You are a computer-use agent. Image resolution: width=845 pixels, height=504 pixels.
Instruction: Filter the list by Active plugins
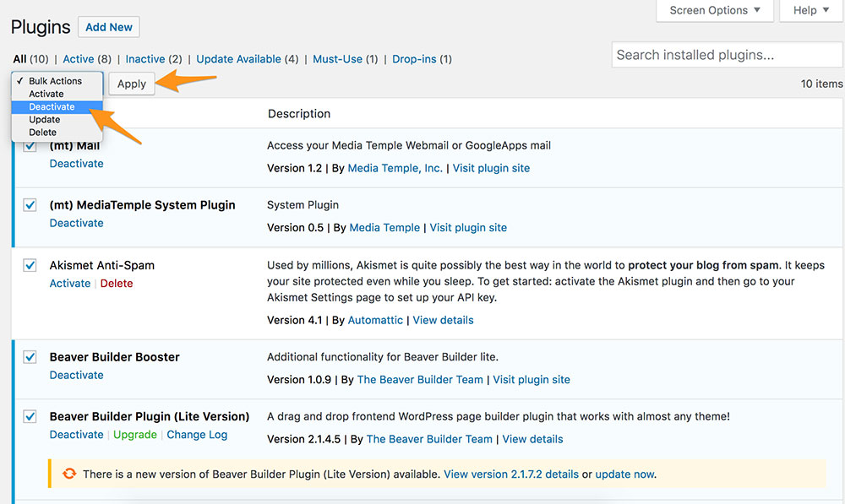79,59
